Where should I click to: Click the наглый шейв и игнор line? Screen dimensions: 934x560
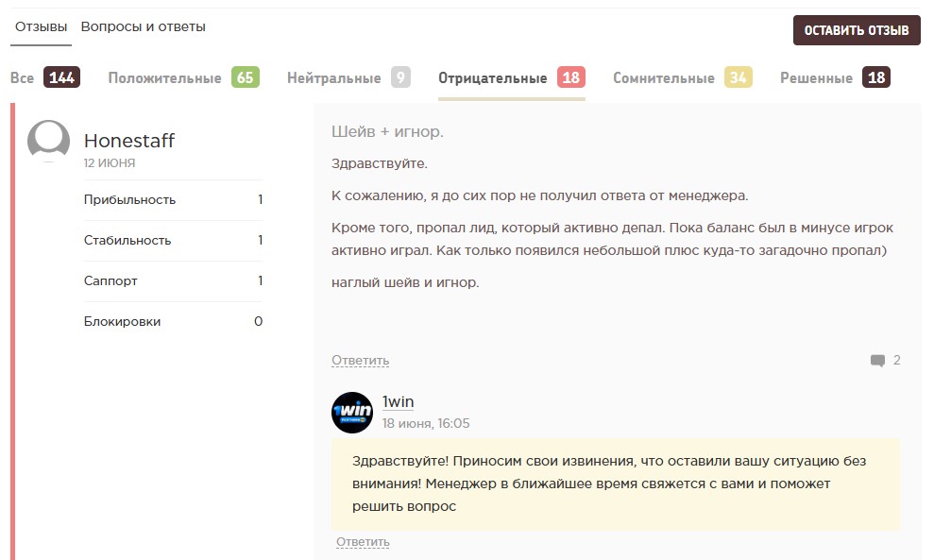click(405, 282)
